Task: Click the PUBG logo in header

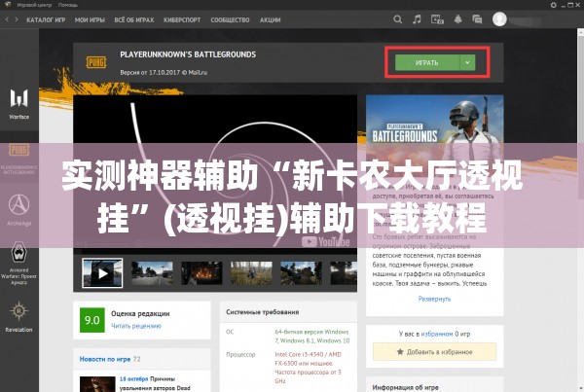Action: tap(96, 62)
